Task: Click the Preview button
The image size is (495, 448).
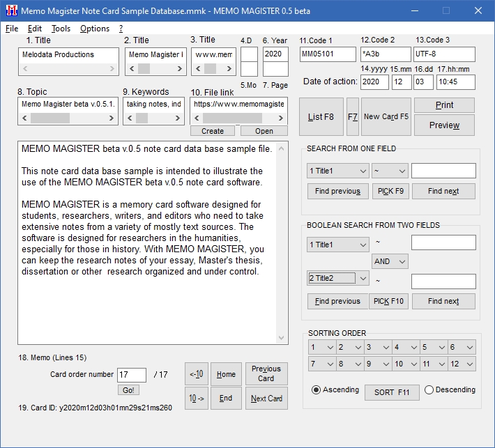Action: coord(444,125)
